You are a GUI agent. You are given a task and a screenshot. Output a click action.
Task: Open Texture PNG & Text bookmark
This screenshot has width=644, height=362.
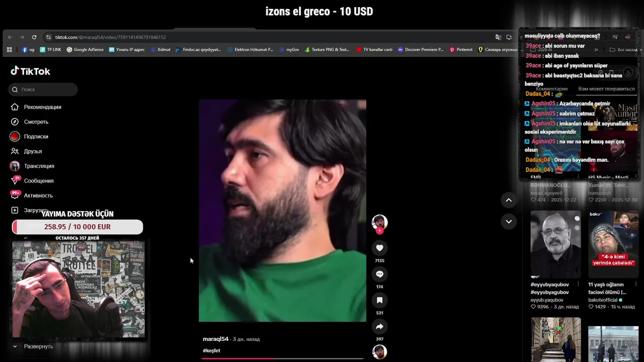coord(327,50)
